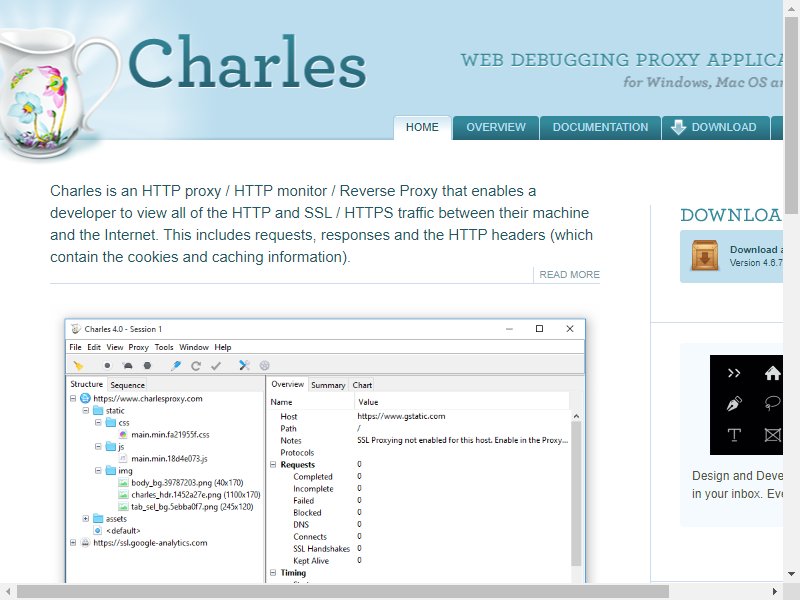
Task: Click the pen nib icon in the ad
Action: point(734,404)
